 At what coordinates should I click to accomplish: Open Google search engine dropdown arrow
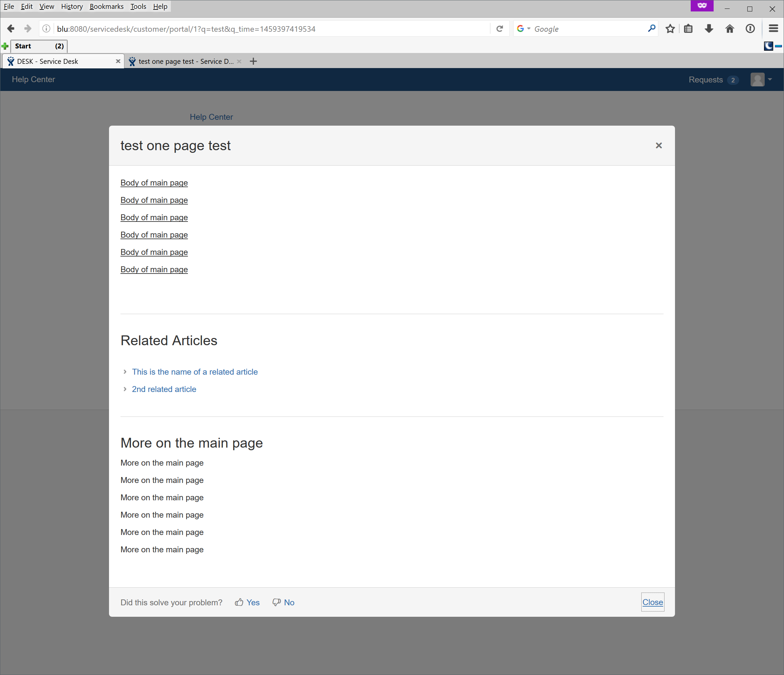529,29
